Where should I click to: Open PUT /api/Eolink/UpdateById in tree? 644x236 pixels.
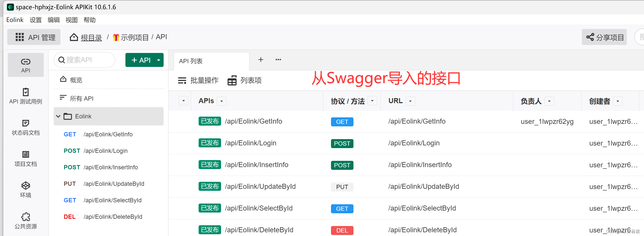[x=108, y=184]
